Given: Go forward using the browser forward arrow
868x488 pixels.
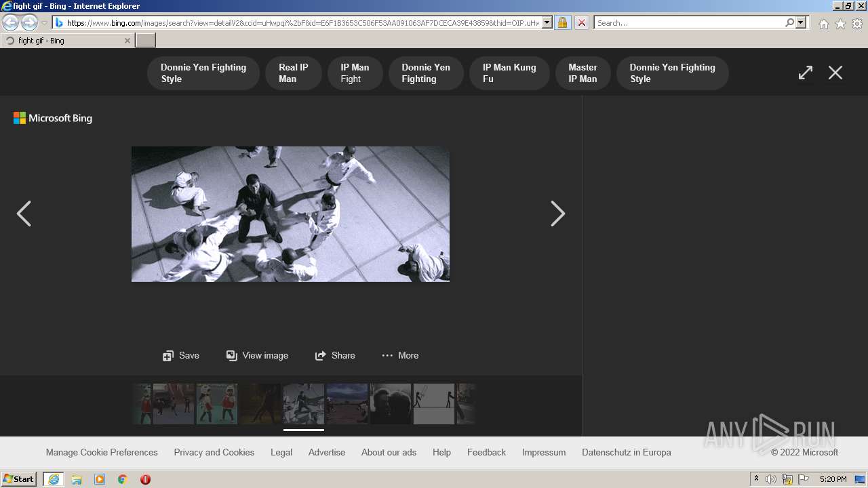Looking at the screenshot, I should pyautogui.click(x=29, y=22).
